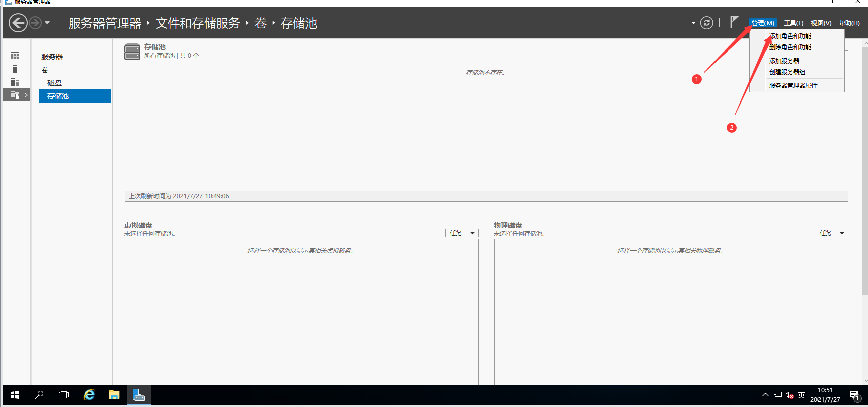Image resolution: width=868 pixels, height=407 pixels.
Task: Open notifications flag icon
Action: click(x=734, y=22)
